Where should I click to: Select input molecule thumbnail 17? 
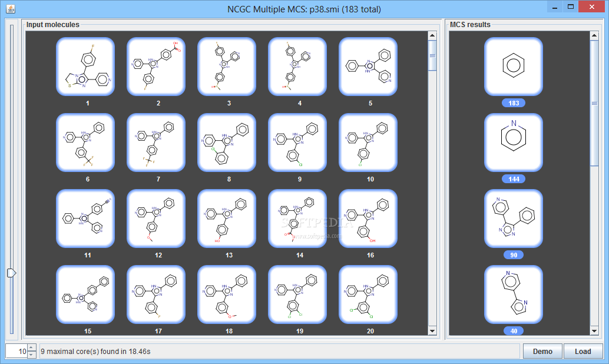click(x=156, y=294)
